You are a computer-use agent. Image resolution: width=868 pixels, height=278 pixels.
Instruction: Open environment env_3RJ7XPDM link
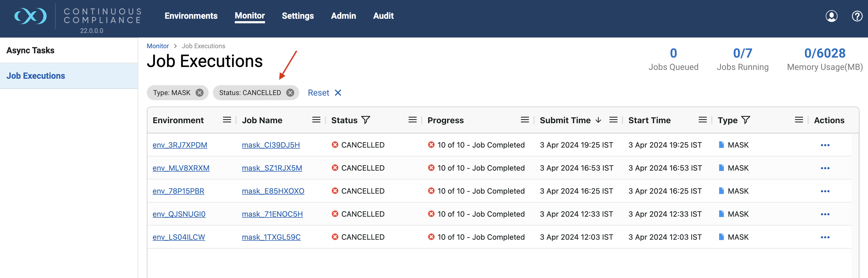point(180,145)
